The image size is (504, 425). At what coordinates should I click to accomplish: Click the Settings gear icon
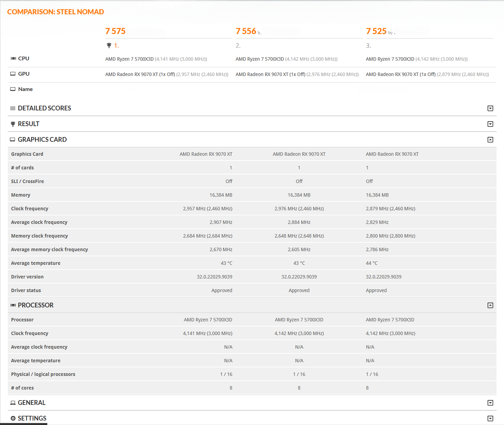[13, 419]
